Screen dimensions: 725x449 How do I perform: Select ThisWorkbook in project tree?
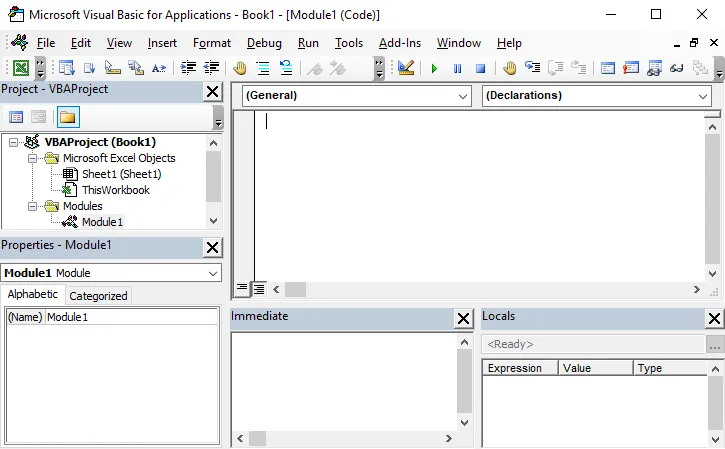tap(116, 190)
